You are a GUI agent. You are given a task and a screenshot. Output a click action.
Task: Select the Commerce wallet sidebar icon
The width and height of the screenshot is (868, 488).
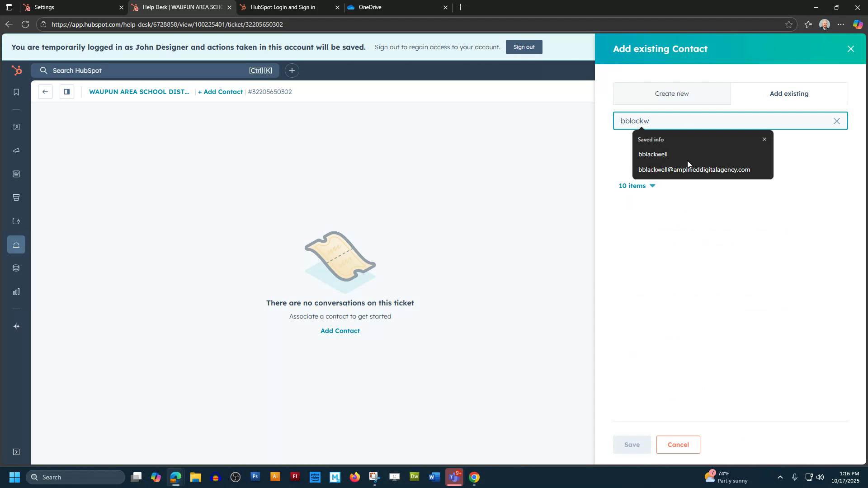pyautogui.click(x=16, y=221)
